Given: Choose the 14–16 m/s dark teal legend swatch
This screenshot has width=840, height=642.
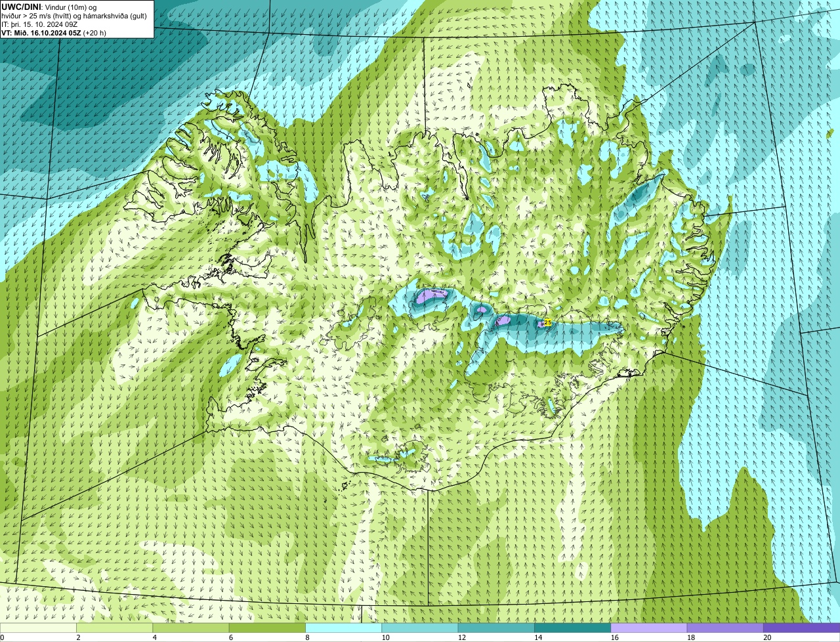Looking at the screenshot, I should pyautogui.click(x=572, y=628).
